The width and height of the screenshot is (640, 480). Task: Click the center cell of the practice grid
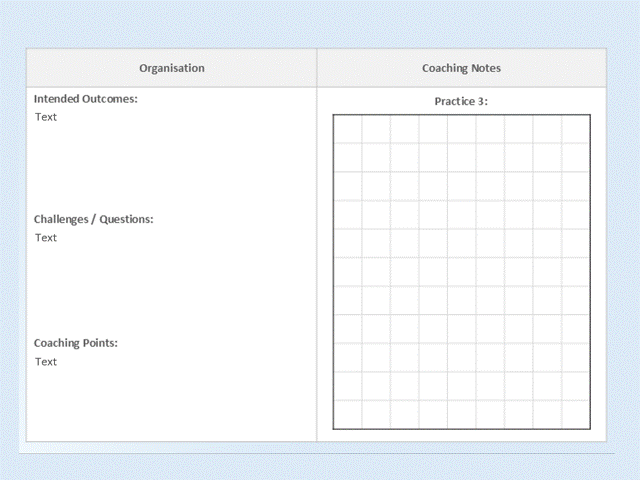tap(461, 272)
